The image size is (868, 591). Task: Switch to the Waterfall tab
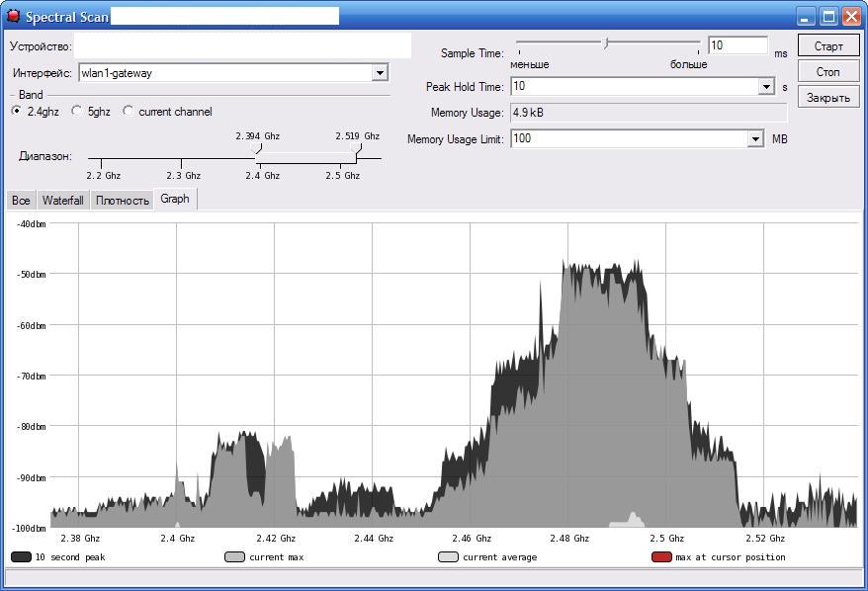click(62, 201)
